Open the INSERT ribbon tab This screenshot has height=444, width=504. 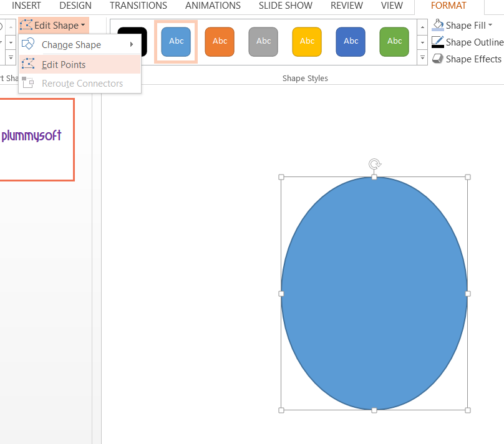26,6
